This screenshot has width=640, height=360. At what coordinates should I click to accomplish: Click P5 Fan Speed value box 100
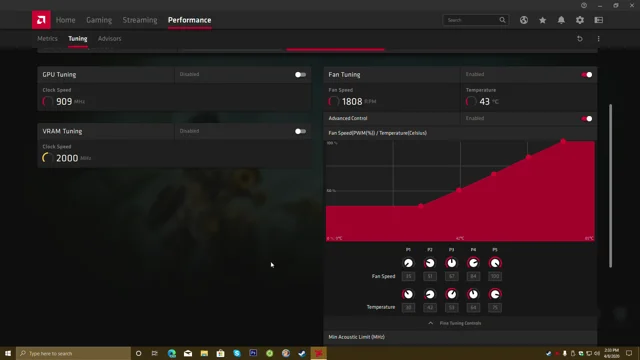point(495,276)
